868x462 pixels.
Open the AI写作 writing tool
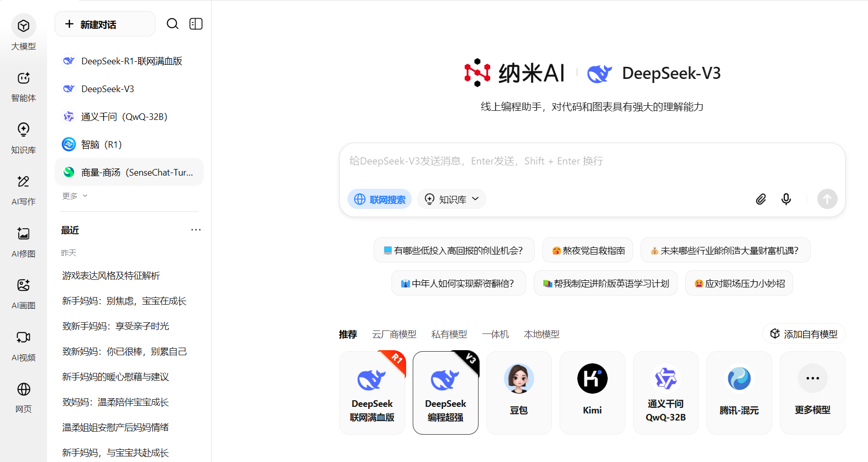pos(23,190)
